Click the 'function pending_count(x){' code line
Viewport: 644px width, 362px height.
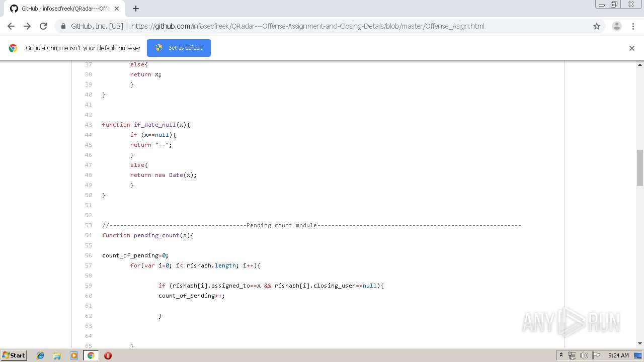148,235
